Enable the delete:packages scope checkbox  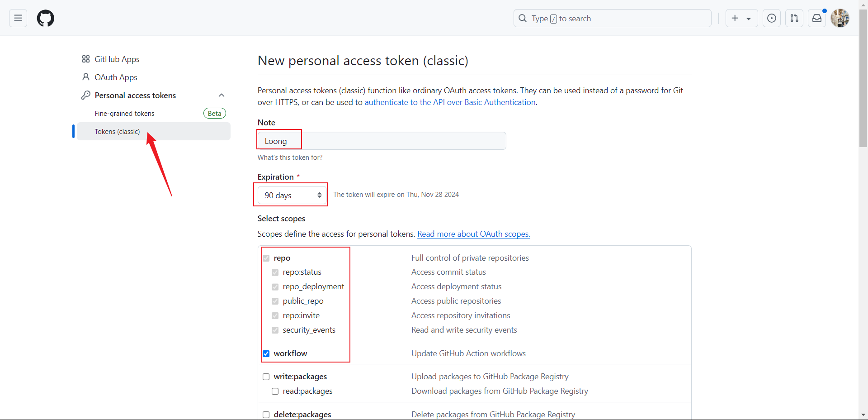(266, 415)
